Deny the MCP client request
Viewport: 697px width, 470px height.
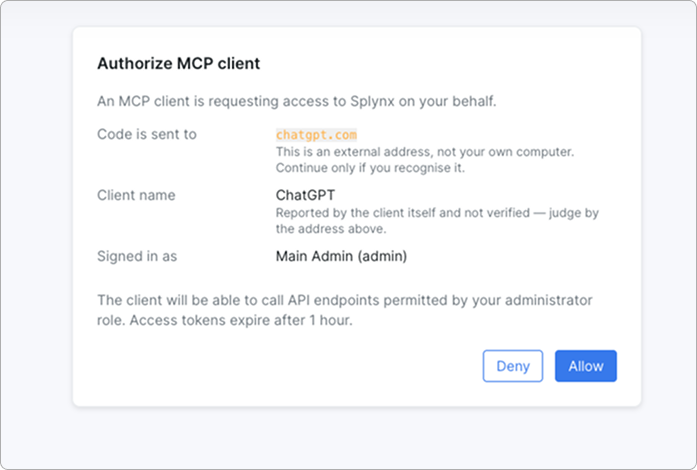(513, 366)
